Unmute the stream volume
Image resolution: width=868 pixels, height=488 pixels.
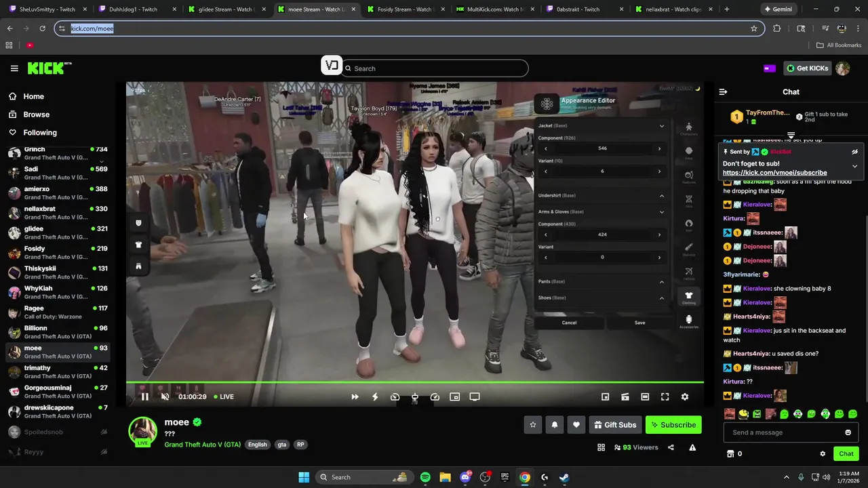tap(165, 397)
